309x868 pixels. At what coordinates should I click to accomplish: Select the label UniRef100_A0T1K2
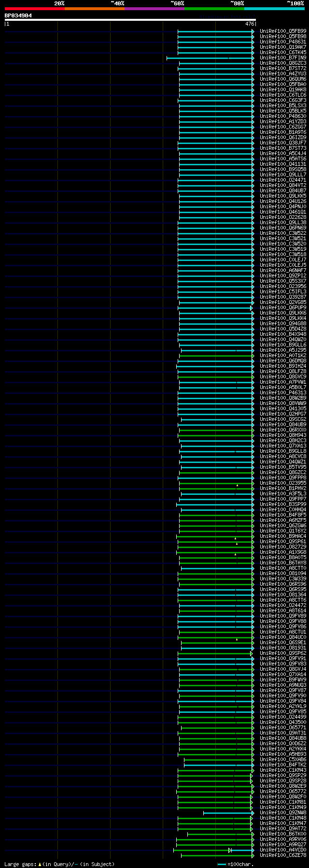tap(283, 355)
